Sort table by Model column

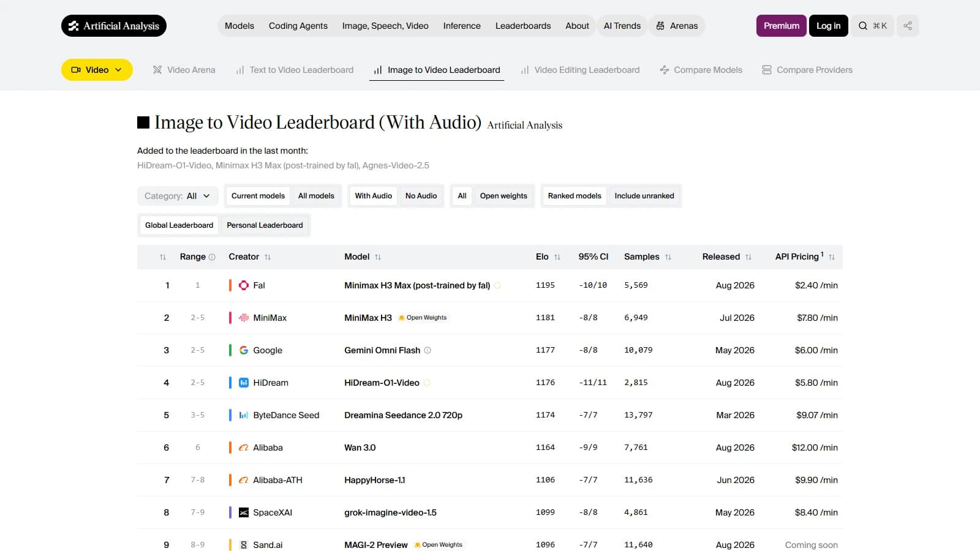tap(378, 257)
